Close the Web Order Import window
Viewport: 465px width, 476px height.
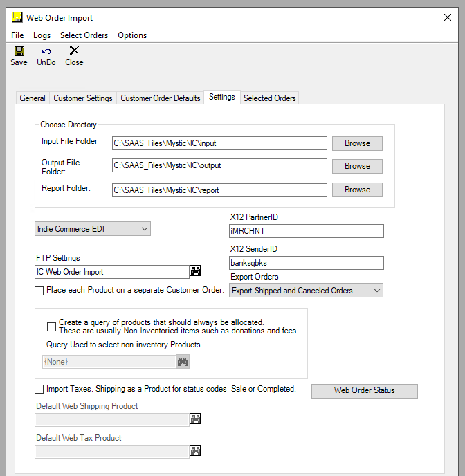click(448, 17)
